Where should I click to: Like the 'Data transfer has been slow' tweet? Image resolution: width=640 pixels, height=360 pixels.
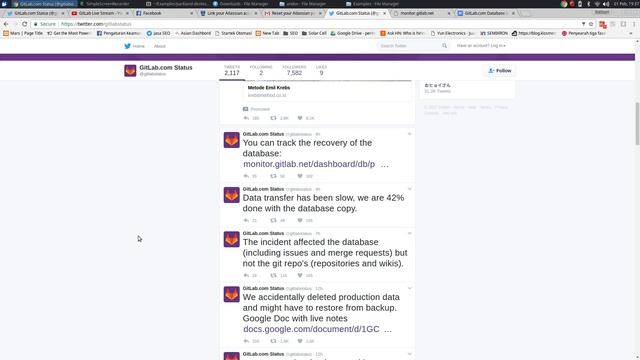pos(300,220)
